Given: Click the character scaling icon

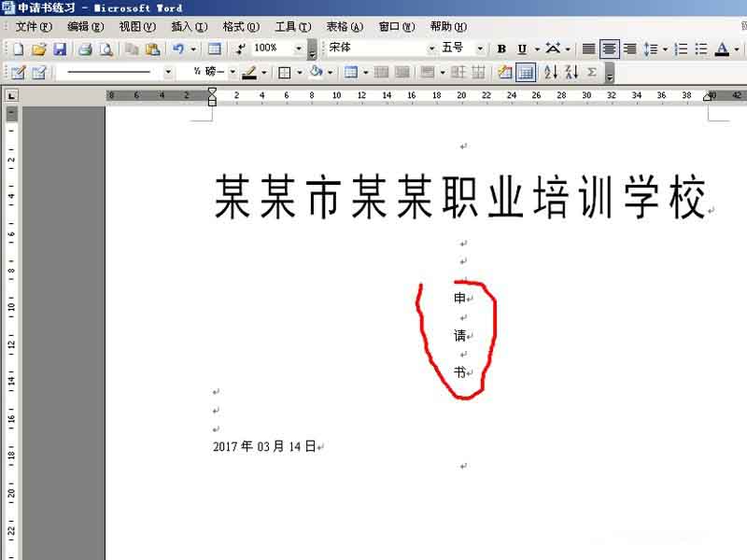Looking at the screenshot, I should point(553,49).
